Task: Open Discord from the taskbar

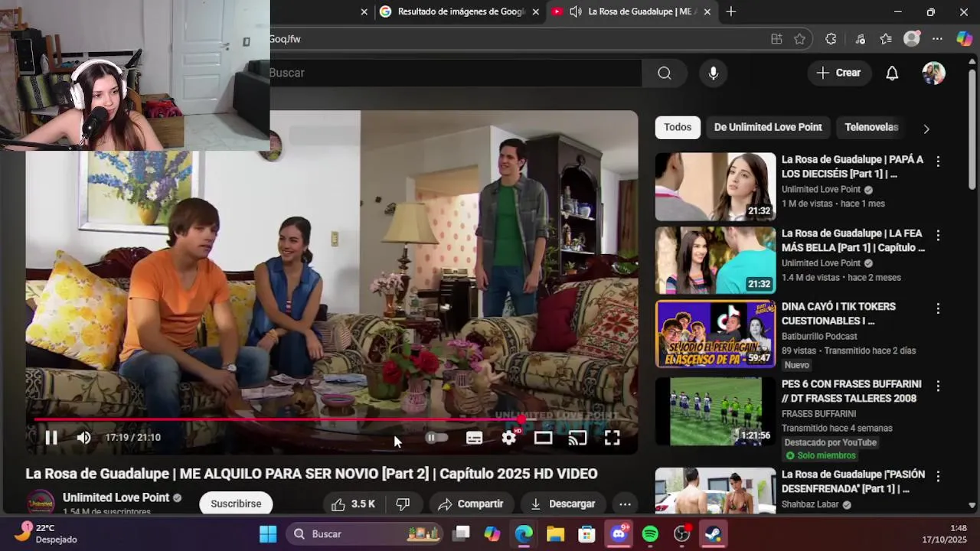Action: pyautogui.click(x=619, y=534)
